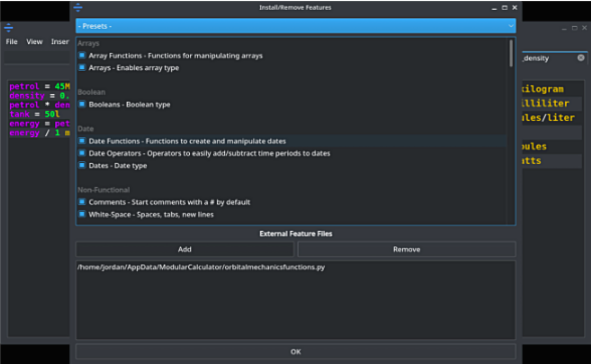Click the External Feature Files label
The height and width of the screenshot is (364, 591).
pos(296,234)
